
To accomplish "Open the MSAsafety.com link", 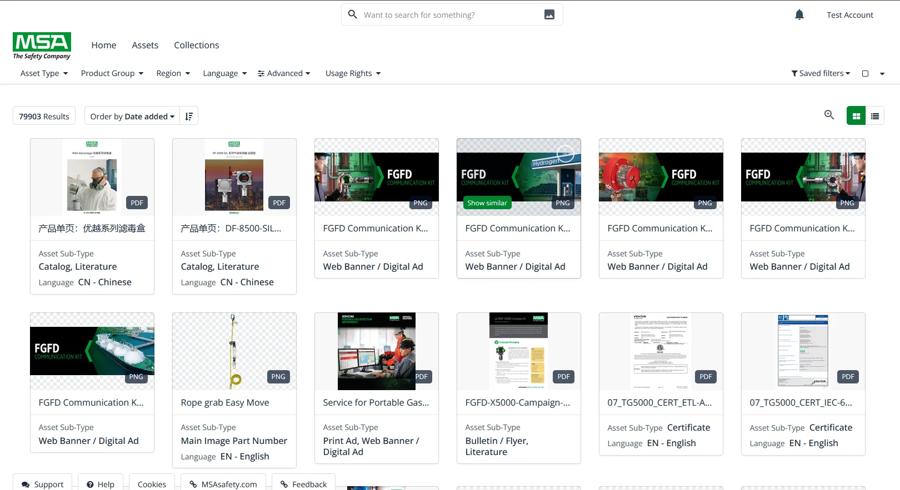I will (x=223, y=484).
